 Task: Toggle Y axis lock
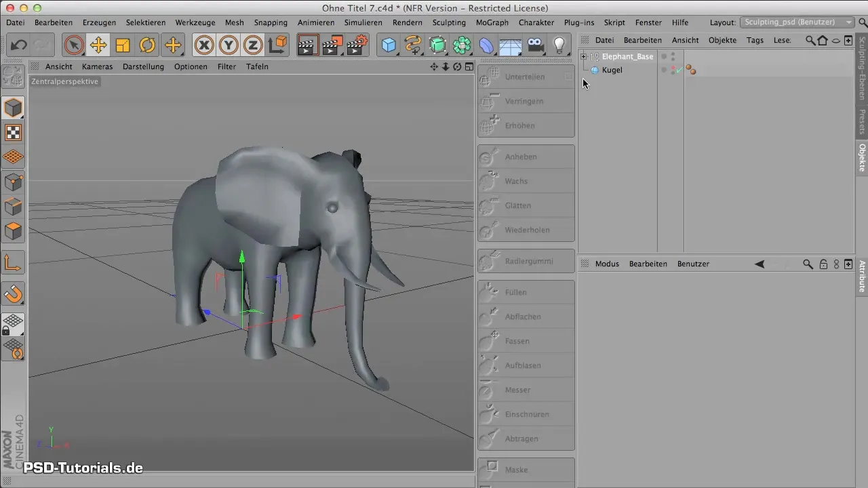229,45
